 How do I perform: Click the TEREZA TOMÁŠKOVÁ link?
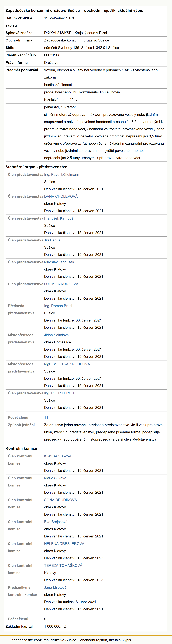click(63, 565)
